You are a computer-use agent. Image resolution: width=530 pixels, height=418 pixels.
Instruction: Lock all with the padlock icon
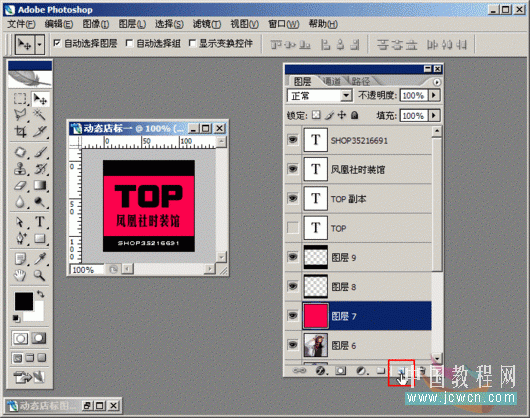(354, 115)
